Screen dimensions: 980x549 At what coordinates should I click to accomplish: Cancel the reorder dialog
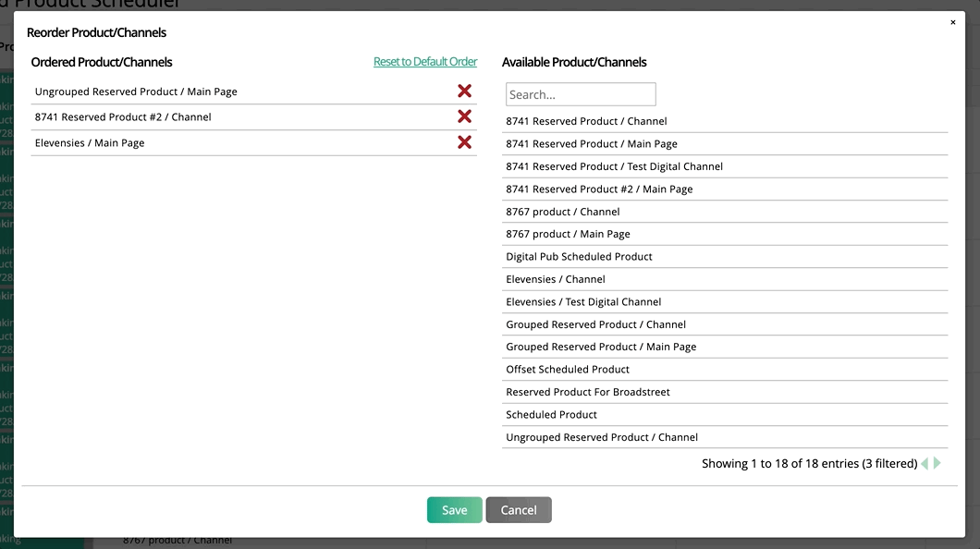tap(519, 510)
